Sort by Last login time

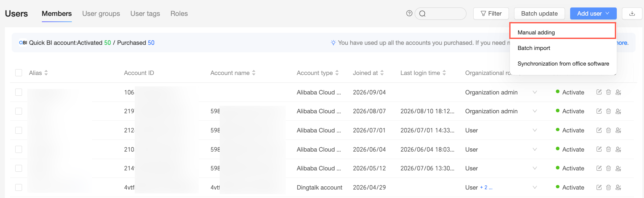(444, 73)
